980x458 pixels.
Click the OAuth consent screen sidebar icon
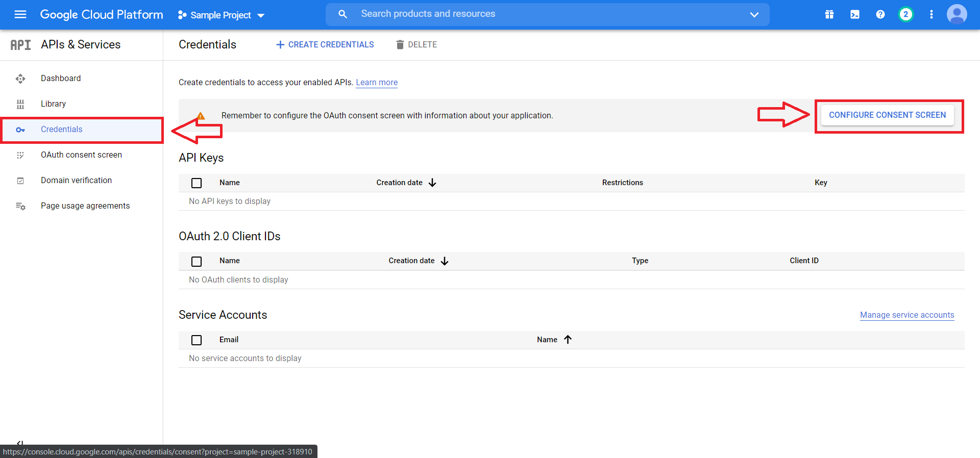(x=20, y=155)
